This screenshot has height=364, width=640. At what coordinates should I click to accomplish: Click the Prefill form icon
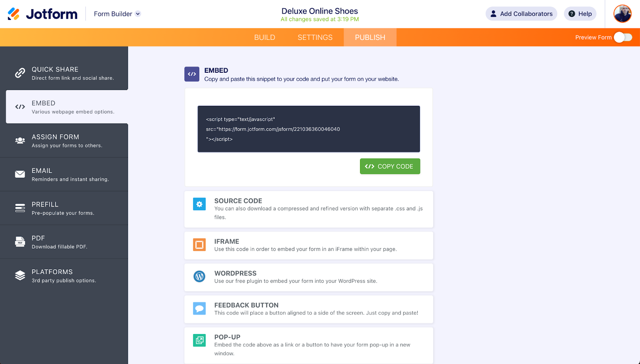(x=20, y=208)
